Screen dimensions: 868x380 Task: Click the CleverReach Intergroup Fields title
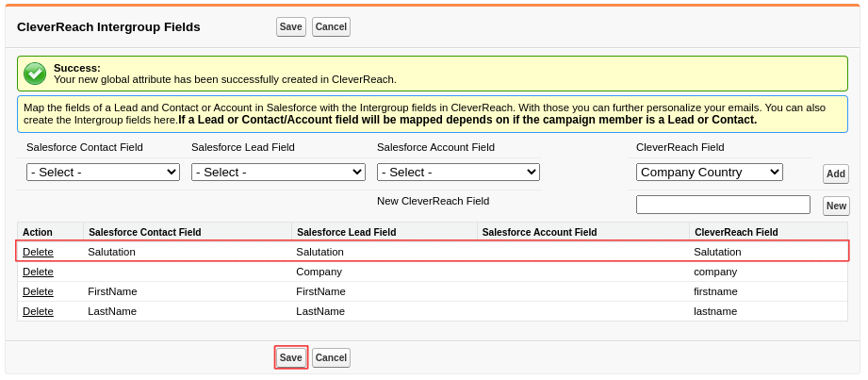tap(108, 26)
